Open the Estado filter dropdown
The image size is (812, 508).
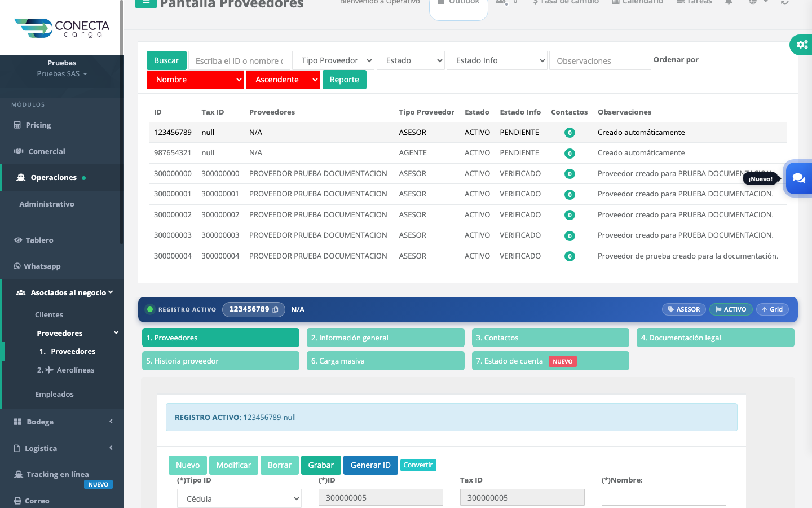(x=411, y=60)
